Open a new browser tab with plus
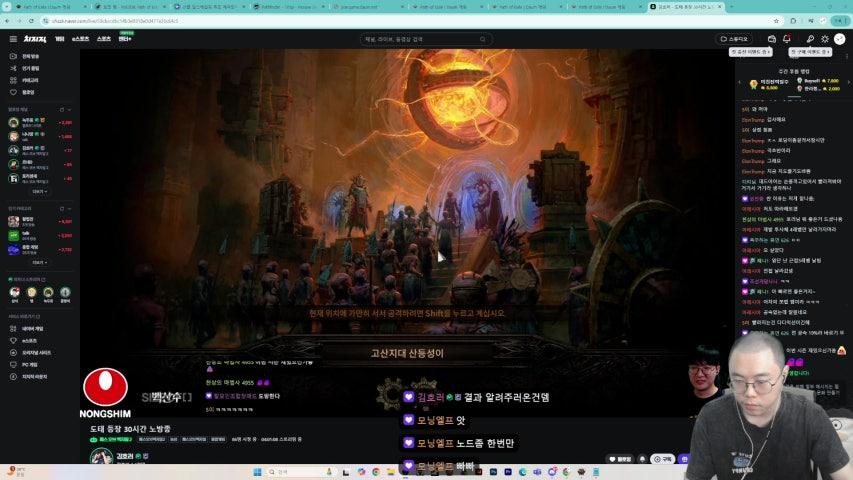The image size is (853, 480). coord(733,7)
